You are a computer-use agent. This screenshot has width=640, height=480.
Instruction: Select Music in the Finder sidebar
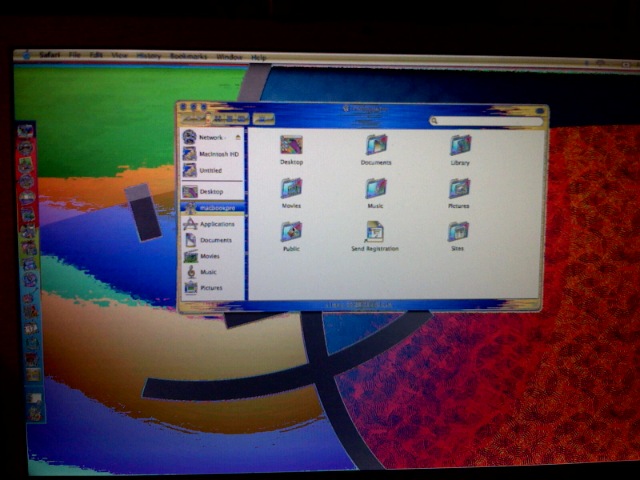211,272
